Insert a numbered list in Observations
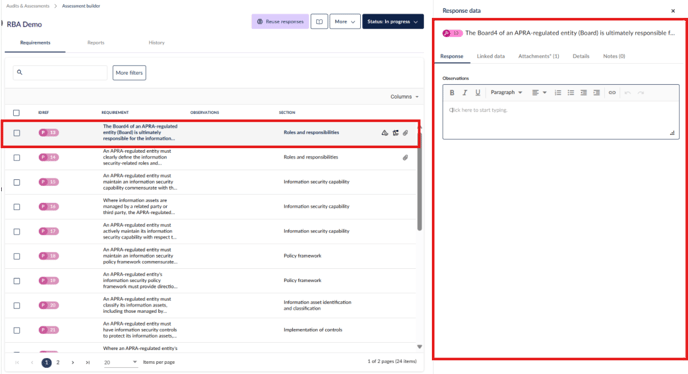This screenshot has height=374, width=688. coord(558,93)
